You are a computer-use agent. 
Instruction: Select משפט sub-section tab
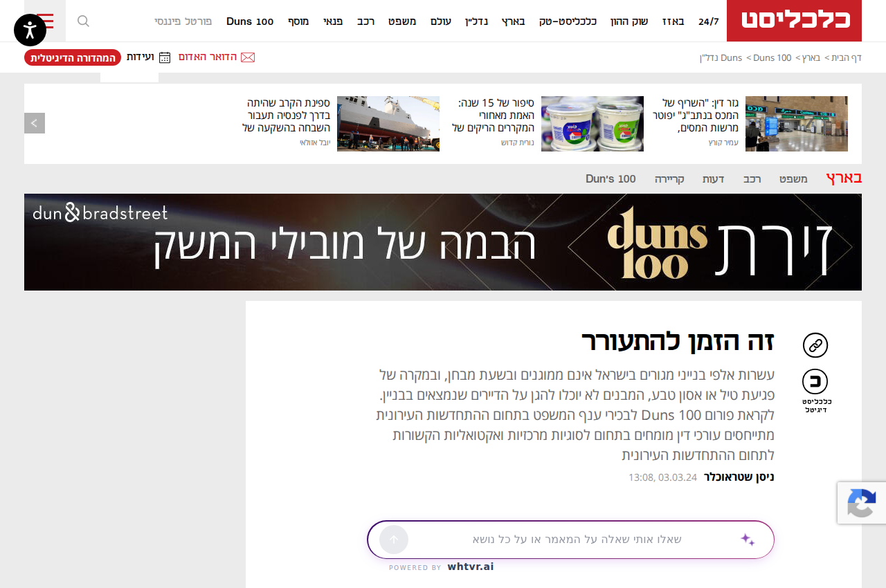[x=794, y=179]
